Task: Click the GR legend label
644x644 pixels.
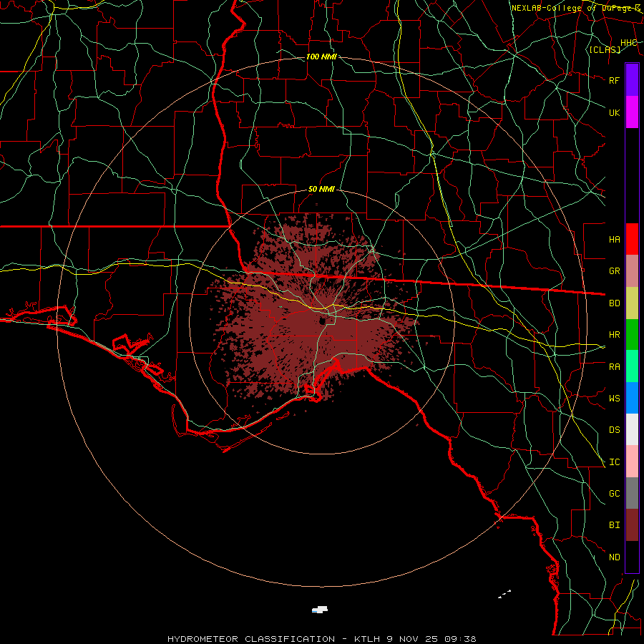Action: pos(615,271)
